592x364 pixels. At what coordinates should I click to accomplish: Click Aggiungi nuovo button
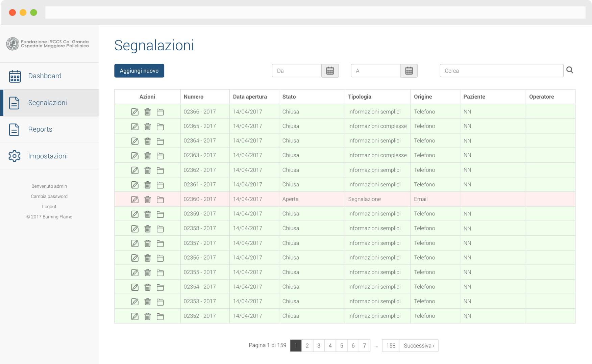point(139,71)
